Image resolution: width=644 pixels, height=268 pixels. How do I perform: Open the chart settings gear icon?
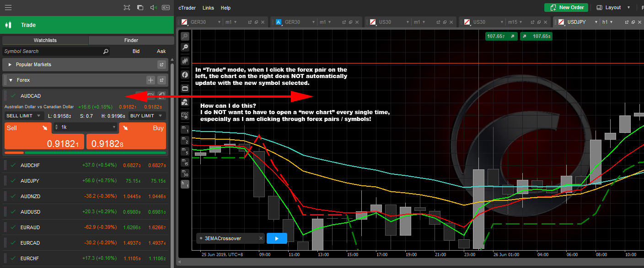tap(185, 116)
